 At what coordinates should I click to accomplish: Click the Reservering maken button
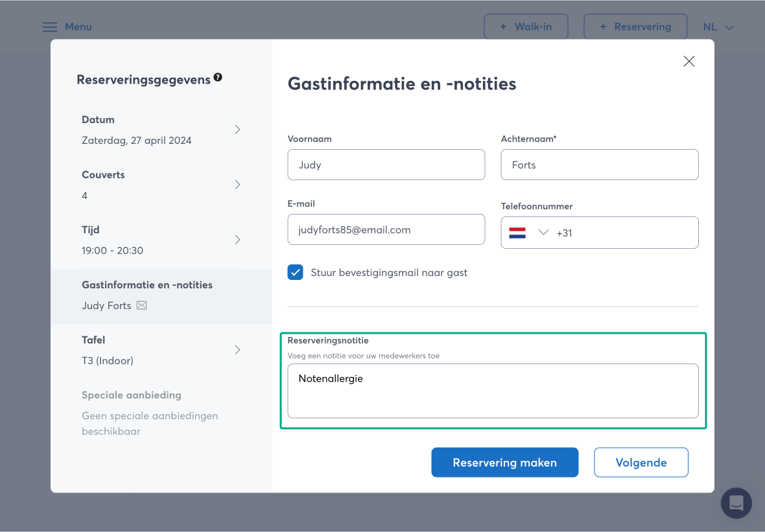[504, 463]
